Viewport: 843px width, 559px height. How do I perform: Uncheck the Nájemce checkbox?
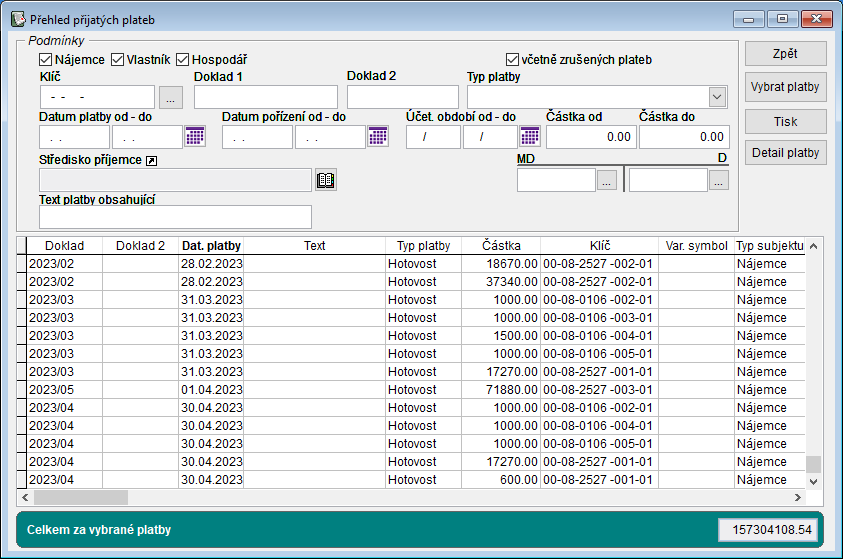(x=45, y=60)
